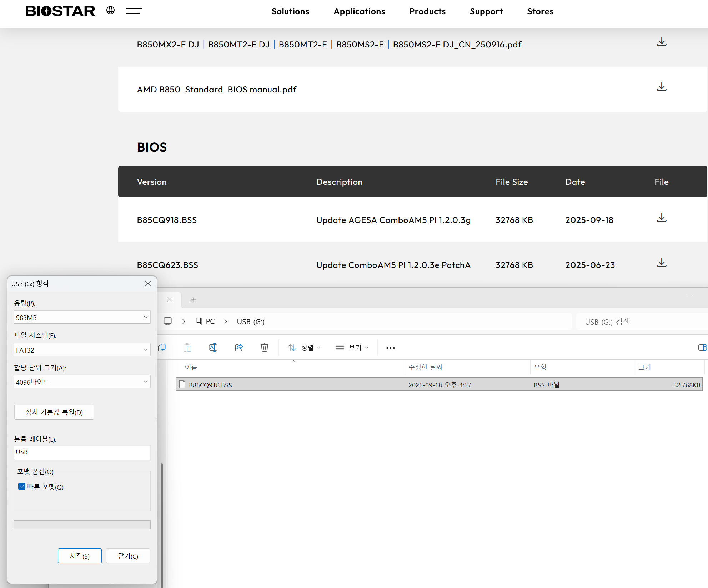Open the Products navigation menu
This screenshot has height=588, width=708.
point(427,11)
